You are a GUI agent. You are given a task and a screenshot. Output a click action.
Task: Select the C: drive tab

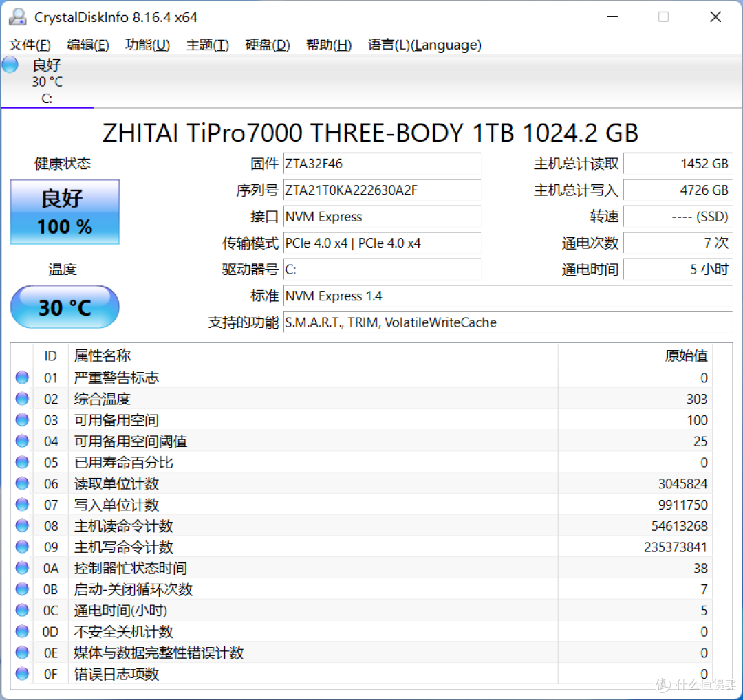47,81
